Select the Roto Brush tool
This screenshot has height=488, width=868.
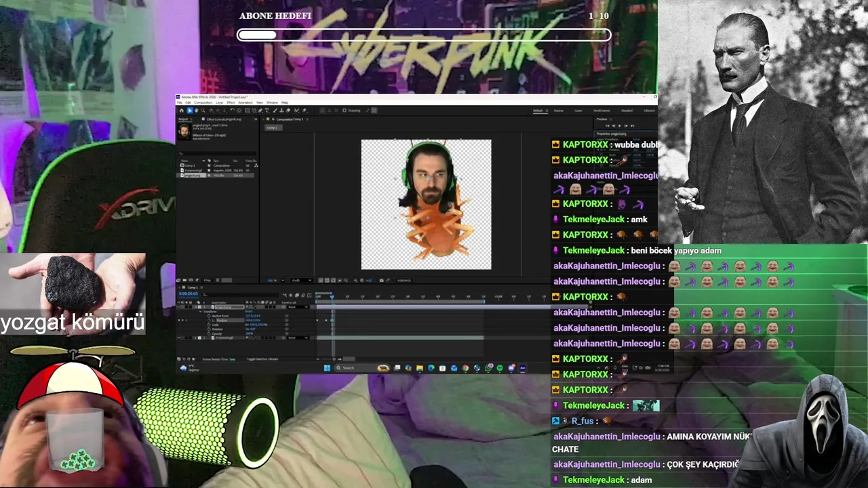[x=296, y=110]
